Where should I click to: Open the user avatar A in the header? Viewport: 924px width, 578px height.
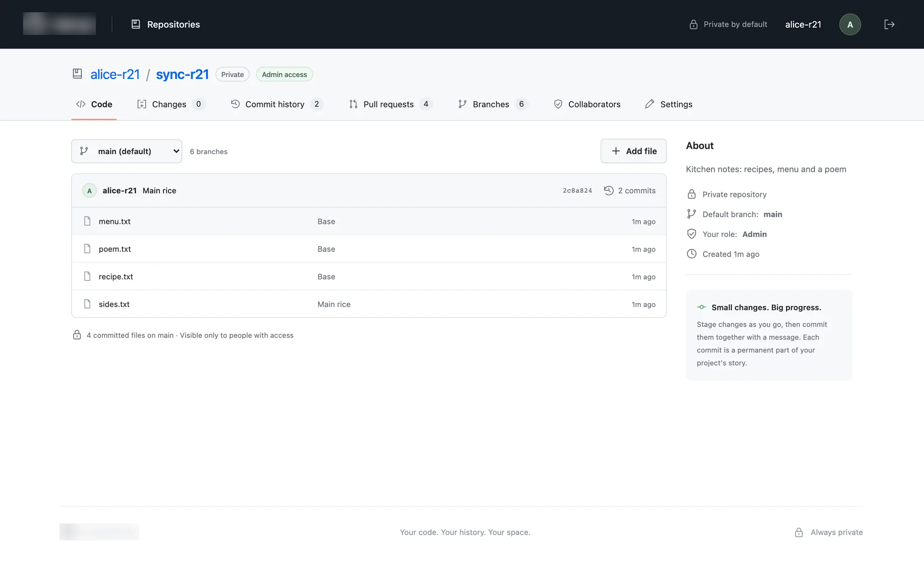click(x=850, y=25)
